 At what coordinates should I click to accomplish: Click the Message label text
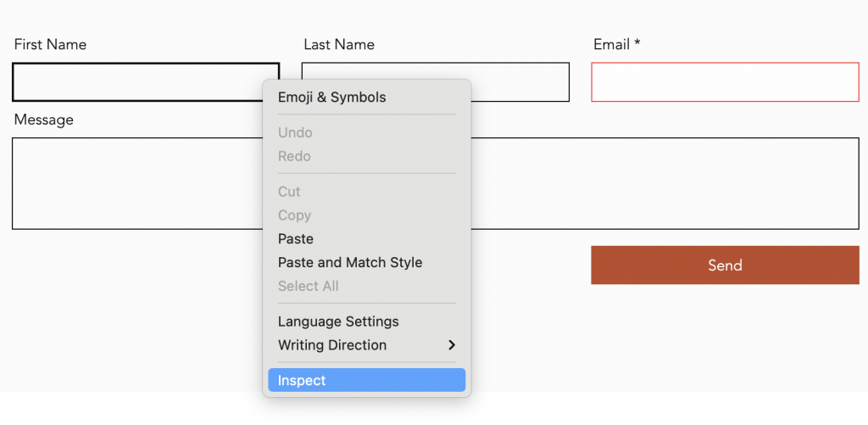(44, 120)
